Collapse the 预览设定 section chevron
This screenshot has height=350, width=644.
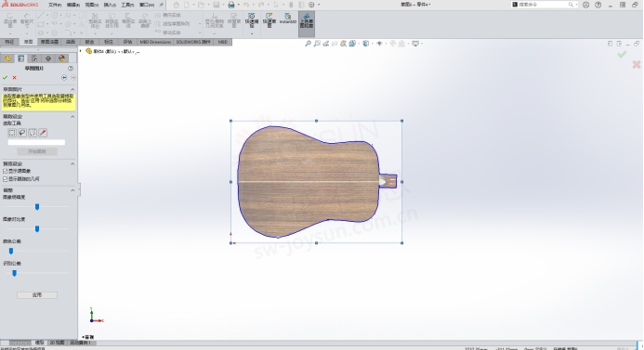(x=72, y=164)
